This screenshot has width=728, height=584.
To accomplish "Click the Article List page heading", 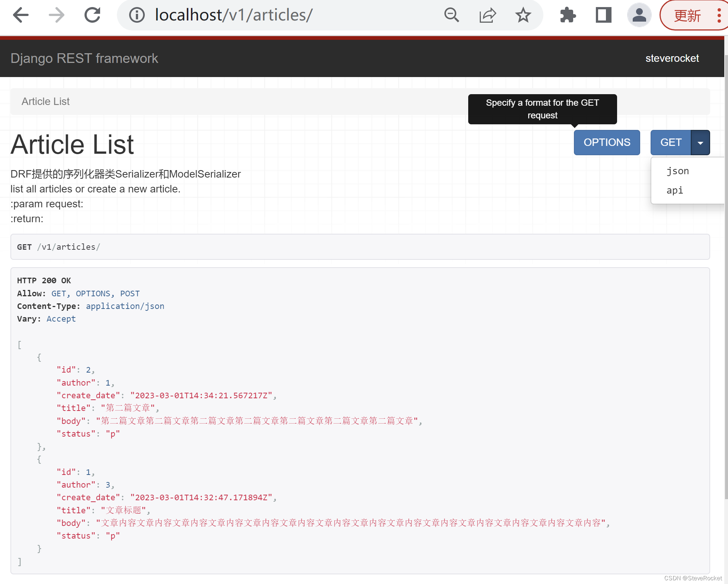I will [72, 144].
